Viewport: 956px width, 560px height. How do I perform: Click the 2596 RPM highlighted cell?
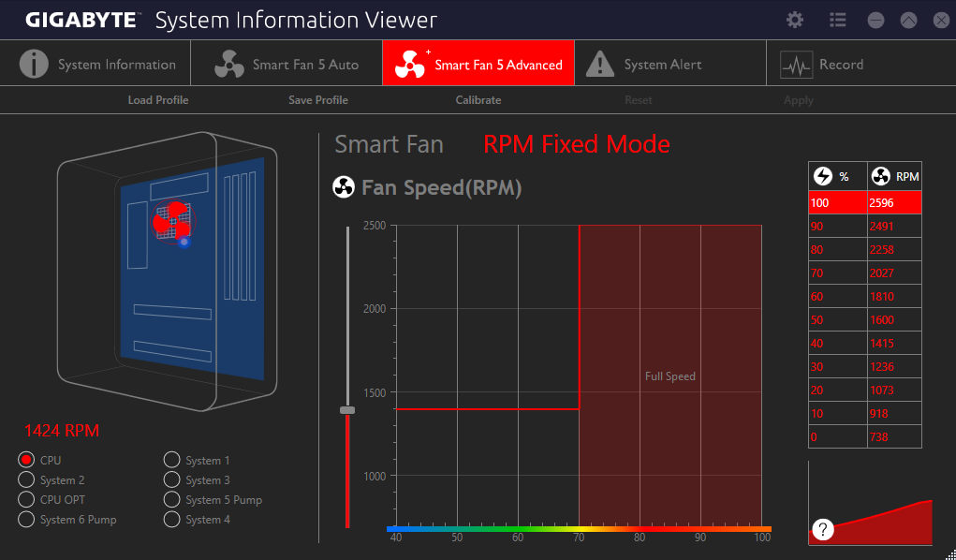894,202
